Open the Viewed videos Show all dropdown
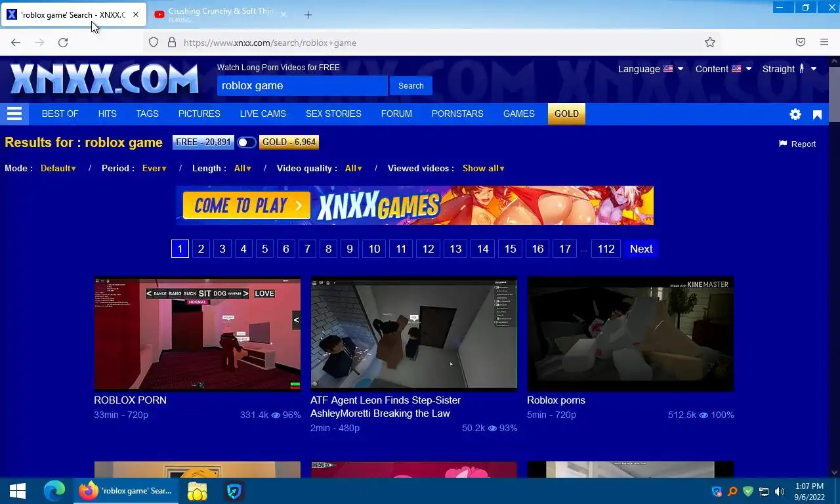The image size is (840, 504). 484,168
